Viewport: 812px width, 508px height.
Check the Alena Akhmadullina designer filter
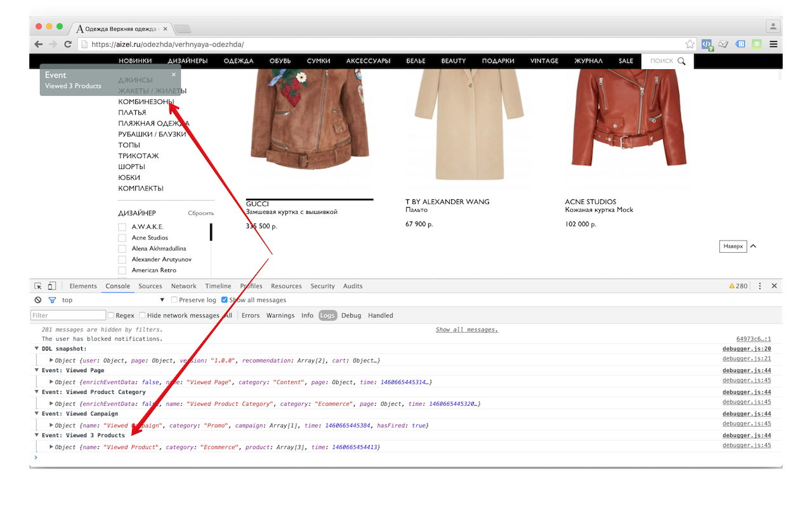point(122,249)
